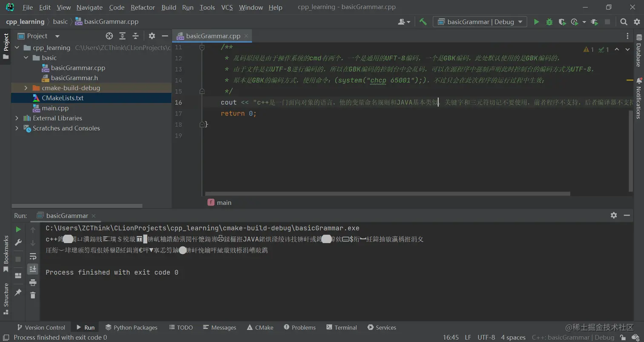Expand all items in Project panel

(x=122, y=36)
